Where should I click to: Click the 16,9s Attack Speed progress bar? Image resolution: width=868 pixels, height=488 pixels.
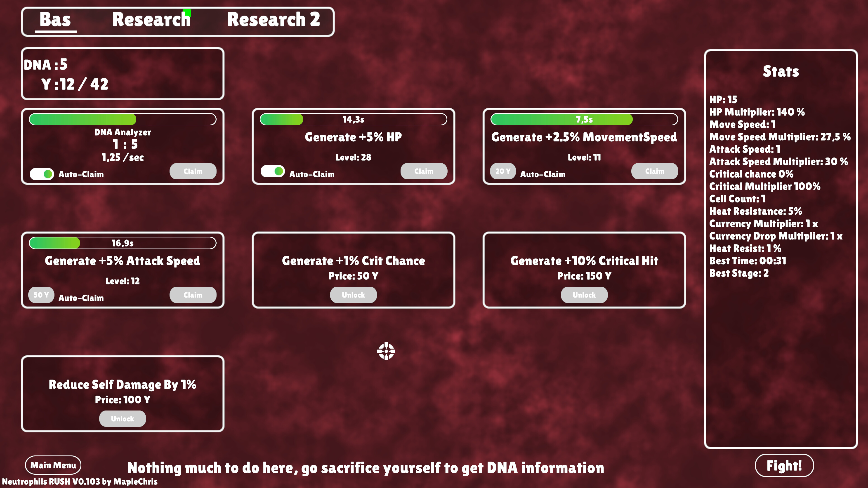pyautogui.click(x=123, y=243)
